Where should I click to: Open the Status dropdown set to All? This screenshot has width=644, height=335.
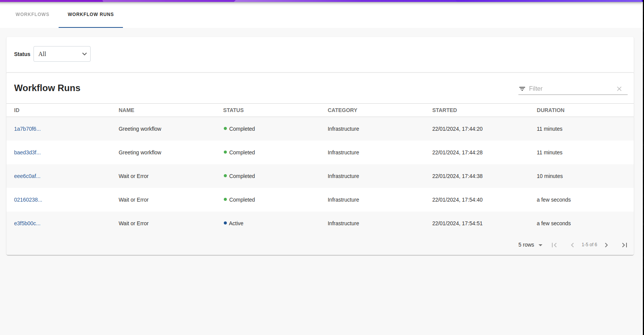pyautogui.click(x=62, y=54)
